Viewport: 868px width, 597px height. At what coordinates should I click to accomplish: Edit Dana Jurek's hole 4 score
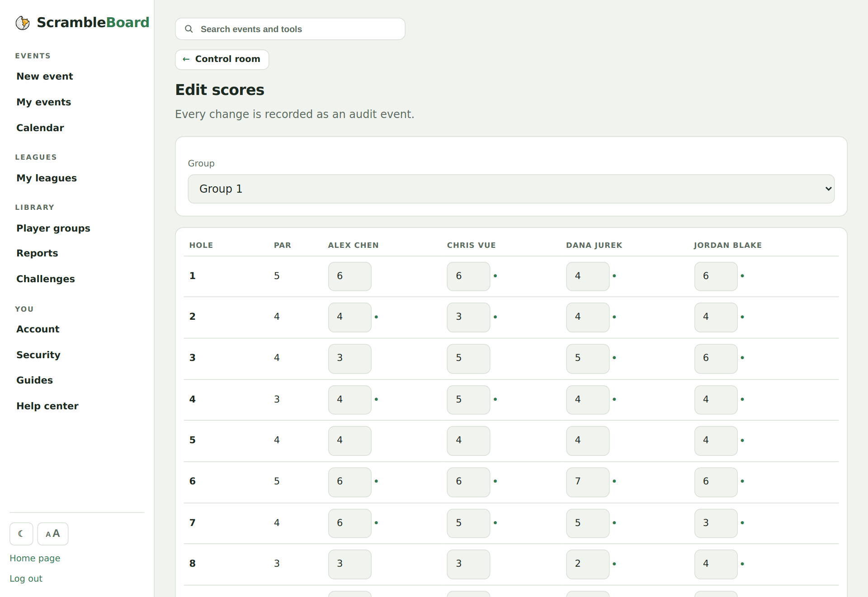(588, 400)
